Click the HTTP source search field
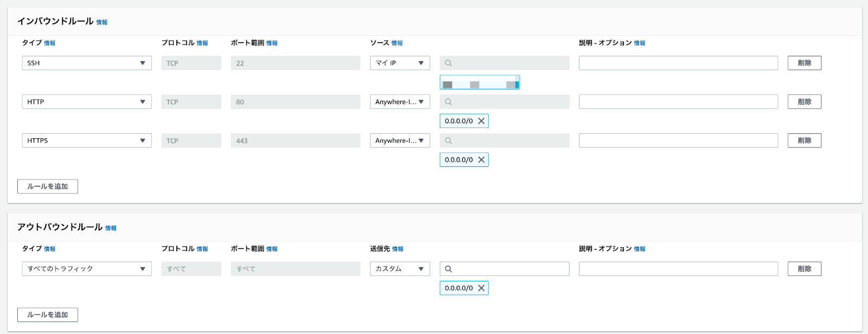This screenshot has width=868, height=334. coord(505,102)
